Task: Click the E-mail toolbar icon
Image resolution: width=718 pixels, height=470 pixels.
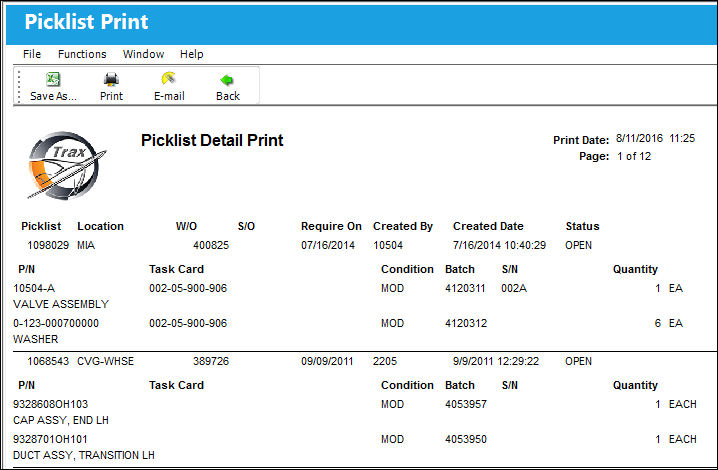Action: [x=169, y=78]
